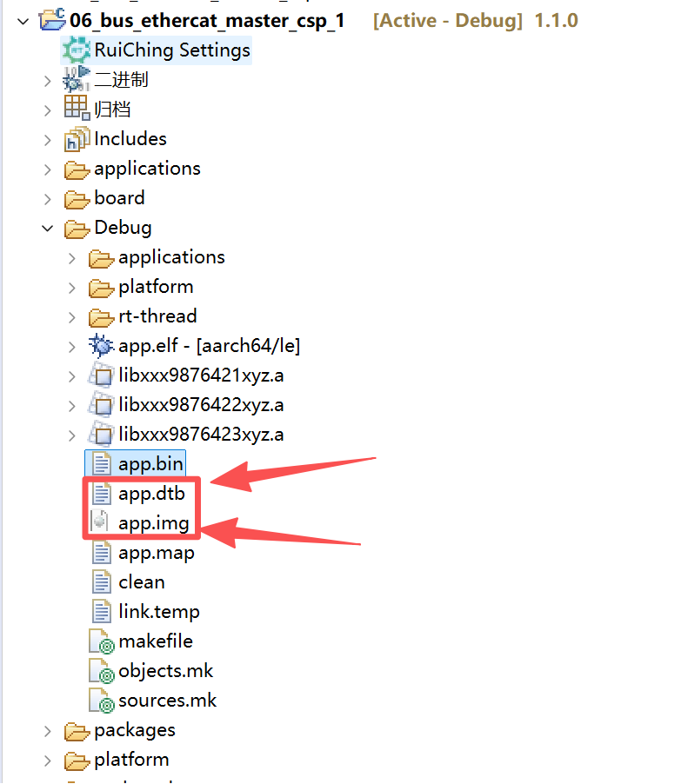The width and height of the screenshot is (688, 784).
Task: Select the app.map file name
Action: [x=156, y=553]
